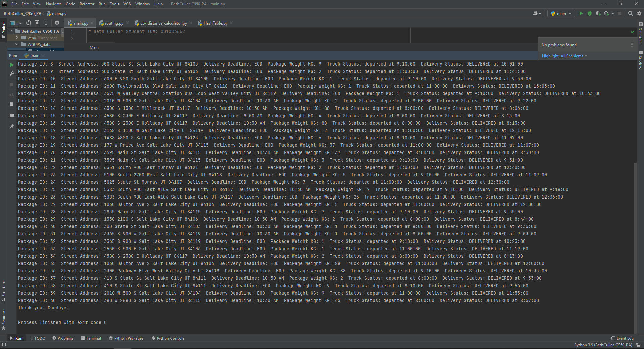The height and width of the screenshot is (349, 644).
Task: Open the Terminal tool window
Action: (91, 338)
